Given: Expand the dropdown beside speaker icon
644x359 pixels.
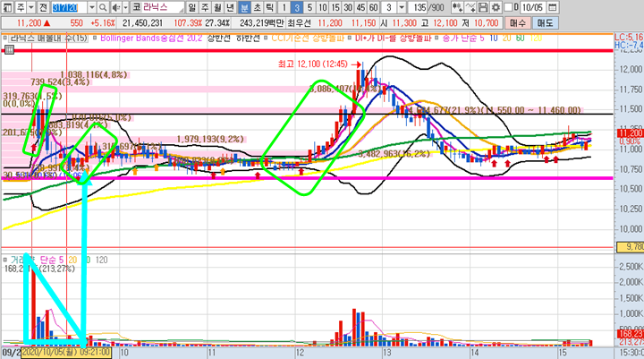Looking at the screenshot, I should pos(125,7).
